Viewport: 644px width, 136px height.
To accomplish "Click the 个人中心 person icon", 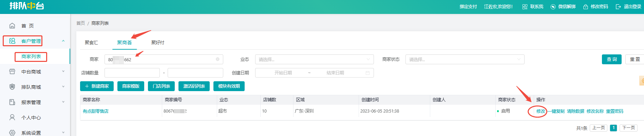I will 12,118.
